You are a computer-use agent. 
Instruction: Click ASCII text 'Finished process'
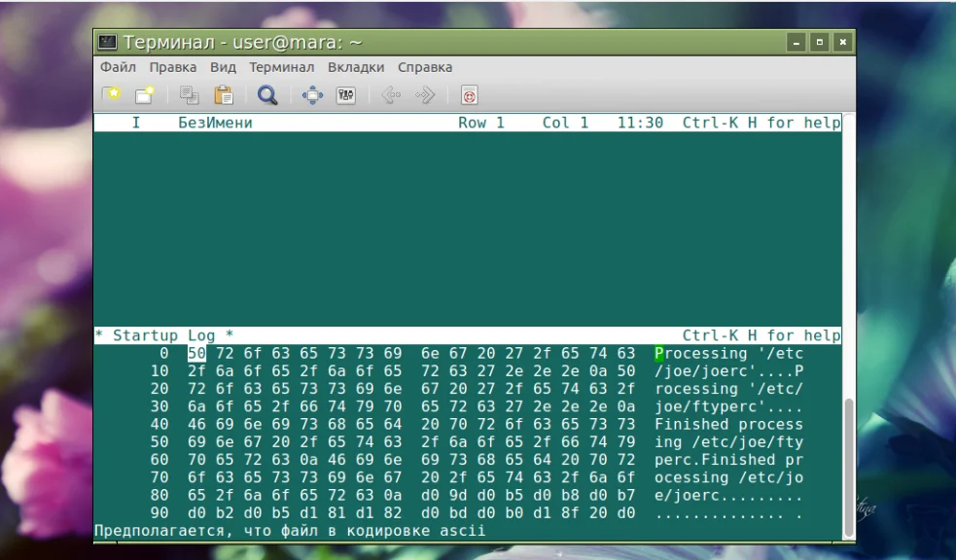pyautogui.click(x=728, y=424)
